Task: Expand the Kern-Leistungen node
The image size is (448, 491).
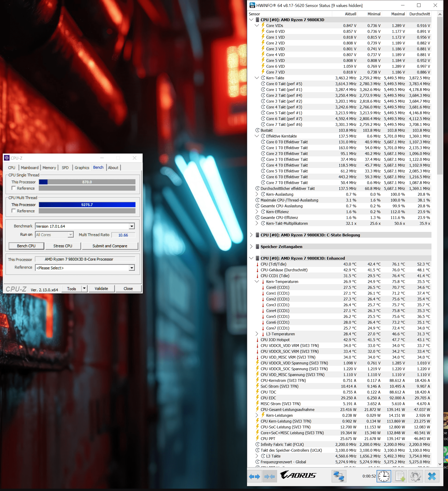Action: coord(257,415)
